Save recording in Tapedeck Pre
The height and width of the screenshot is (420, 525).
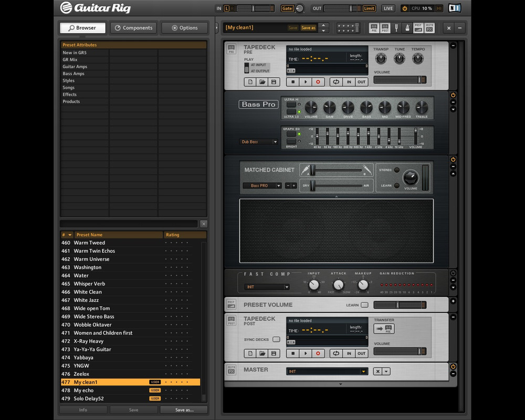274,82
